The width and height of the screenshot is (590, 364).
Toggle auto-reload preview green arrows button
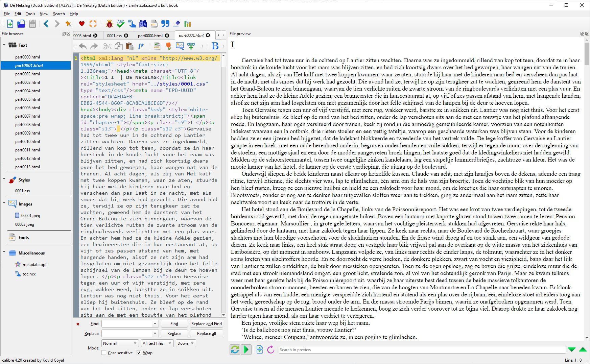pos(235,349)
